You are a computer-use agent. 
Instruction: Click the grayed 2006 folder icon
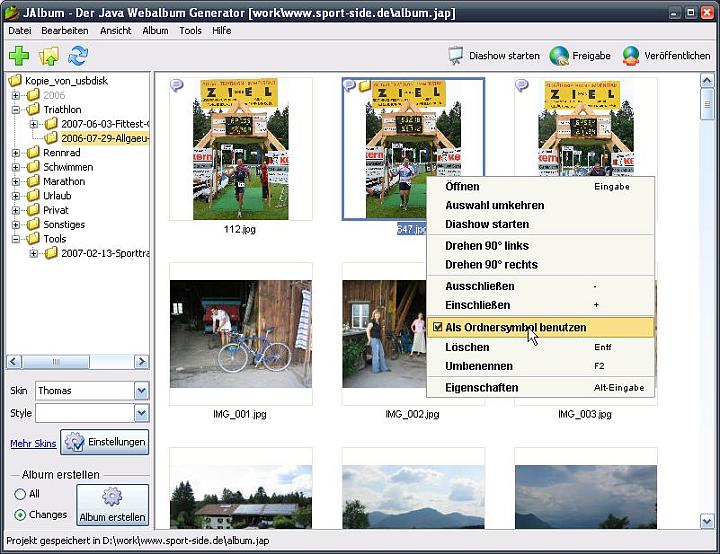33,95
